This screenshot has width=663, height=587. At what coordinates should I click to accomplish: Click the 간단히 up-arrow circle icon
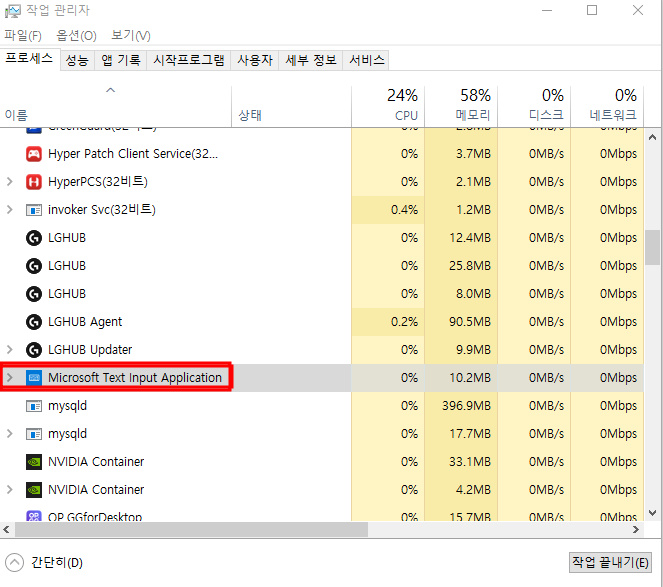(14, 562)
